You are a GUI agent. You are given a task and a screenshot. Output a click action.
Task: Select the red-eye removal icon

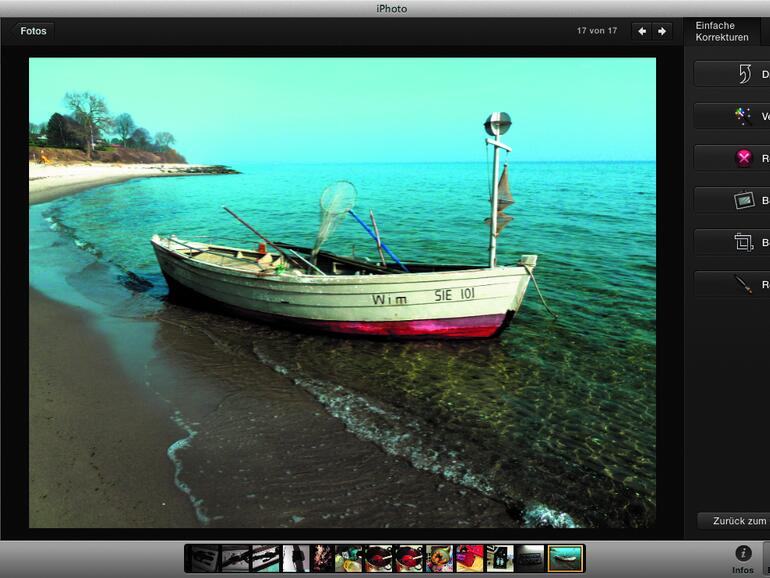coord(743,158)
